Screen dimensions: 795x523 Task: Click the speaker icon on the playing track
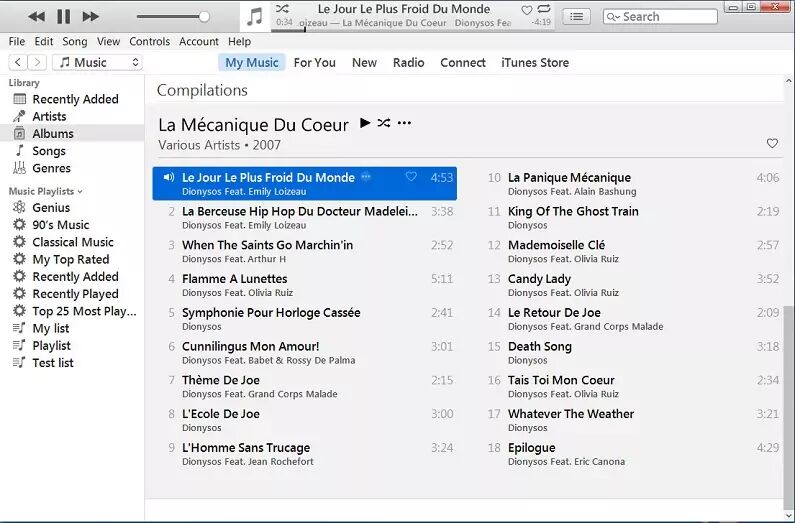click(169, 177)
